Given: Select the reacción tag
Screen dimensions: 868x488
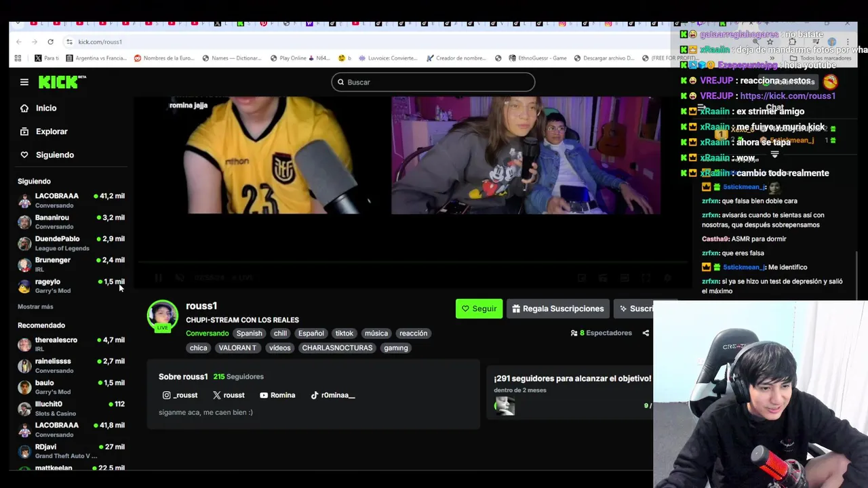Looking at the screenshot, I should click(x=414, y=333).
